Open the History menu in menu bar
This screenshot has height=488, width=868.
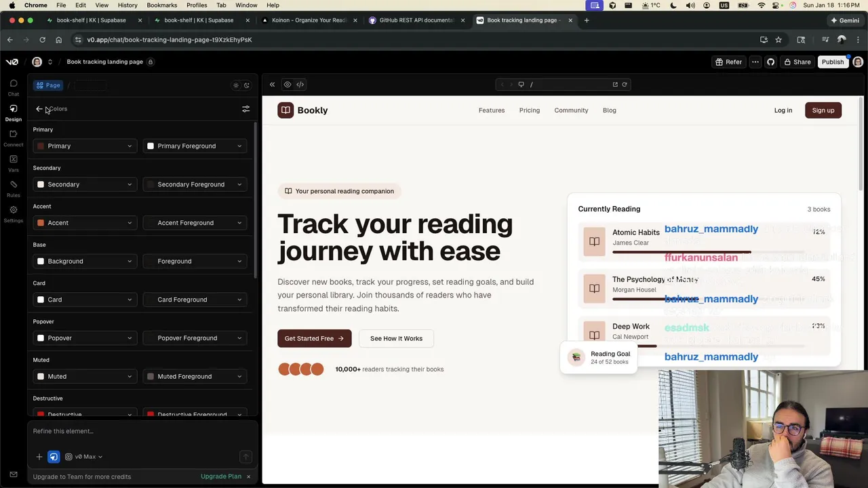(x=127, y=5)
